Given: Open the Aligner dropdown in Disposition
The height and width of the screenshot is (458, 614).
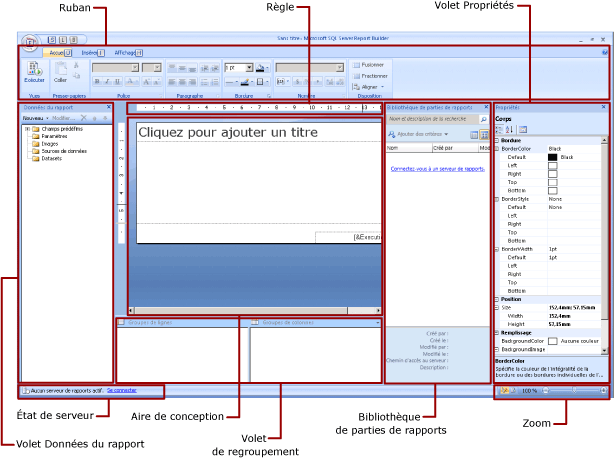Looking at the screenshot, I should click(x=368, y=87).
